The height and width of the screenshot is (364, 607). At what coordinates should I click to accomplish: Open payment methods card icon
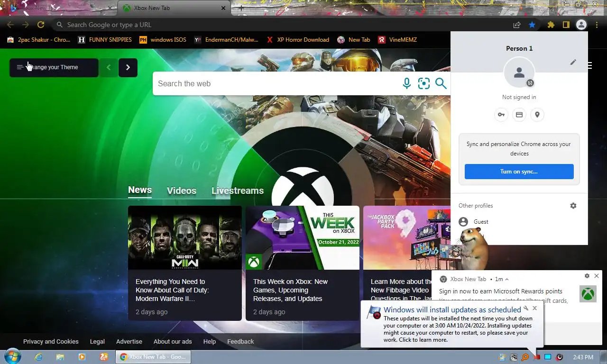click(519, 115)
